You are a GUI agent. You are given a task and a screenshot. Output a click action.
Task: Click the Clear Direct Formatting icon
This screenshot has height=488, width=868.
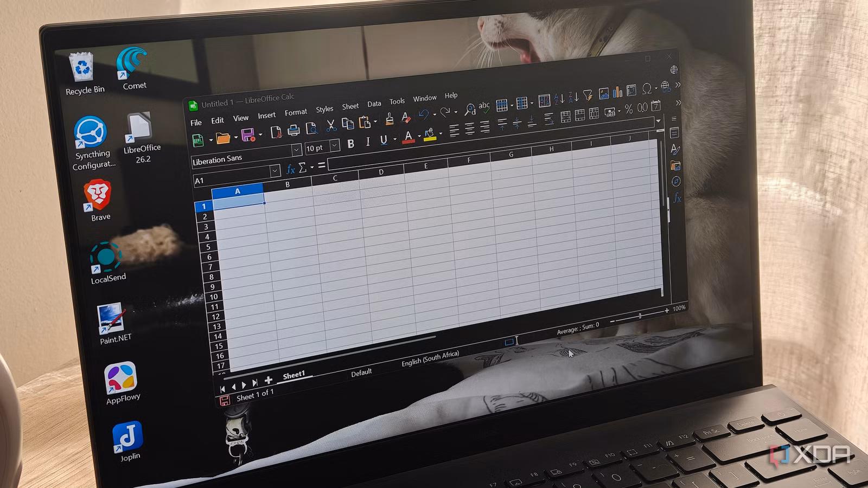406,117
